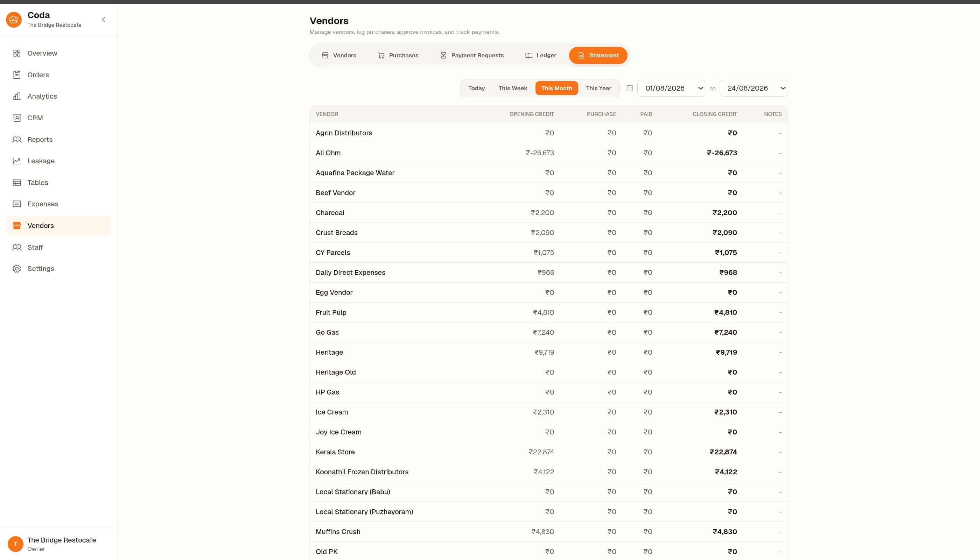Screen dimensions: 980x560
Task: Select the Today range filter
Action: (x=476, y=88)
